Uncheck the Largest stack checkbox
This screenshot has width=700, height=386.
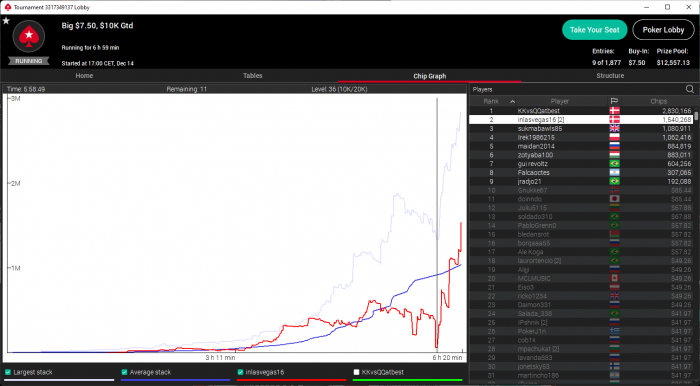pyautogui.click(x=8, y=372)
